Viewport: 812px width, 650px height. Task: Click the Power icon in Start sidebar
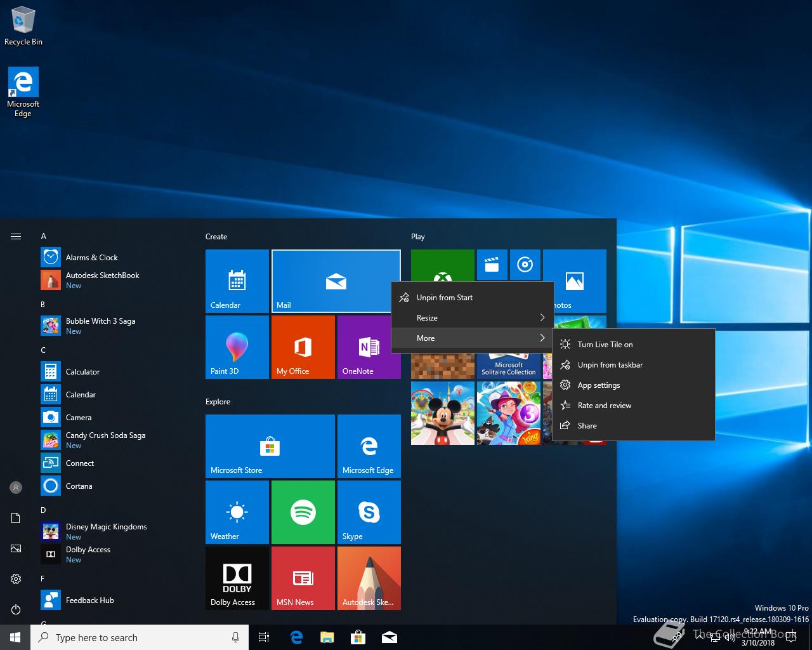tap(16, 609)
